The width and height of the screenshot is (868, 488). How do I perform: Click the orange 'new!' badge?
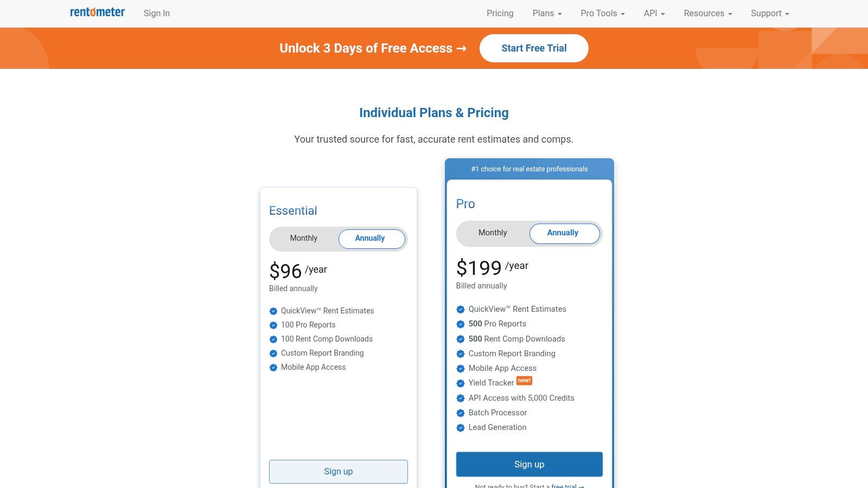click(524, 381)
